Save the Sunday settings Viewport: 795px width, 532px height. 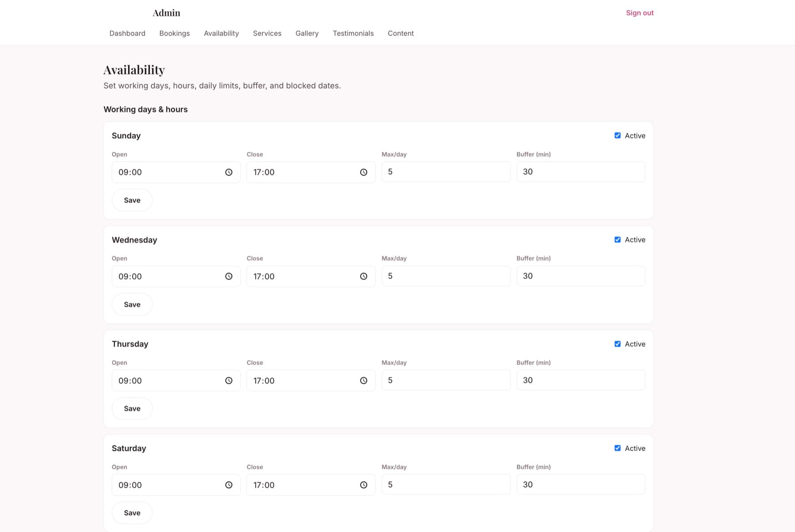(x=132, y=200)
